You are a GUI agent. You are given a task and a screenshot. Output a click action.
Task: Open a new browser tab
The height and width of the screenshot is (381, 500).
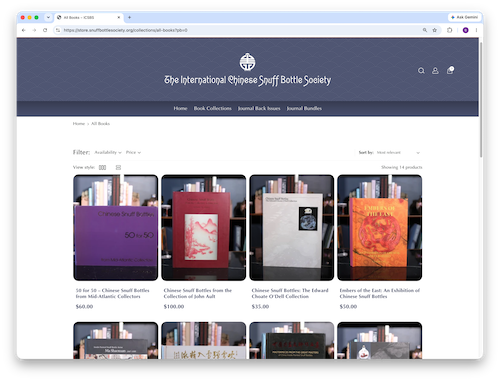coord(129,17)
